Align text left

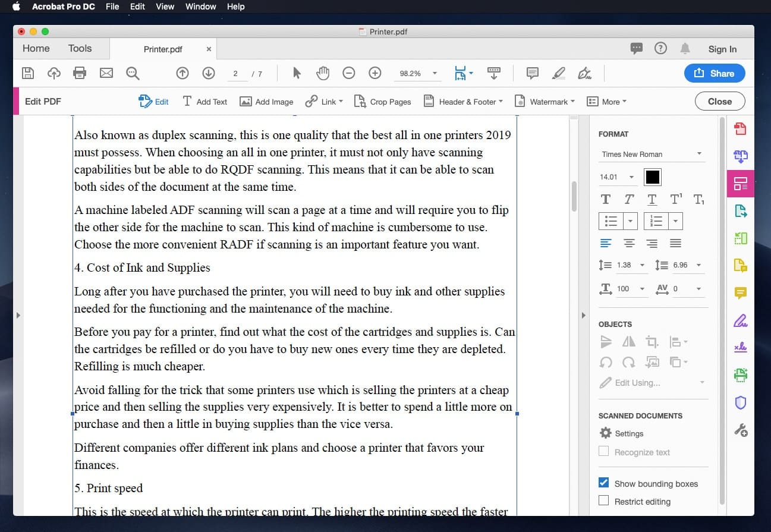pos(606,243)
